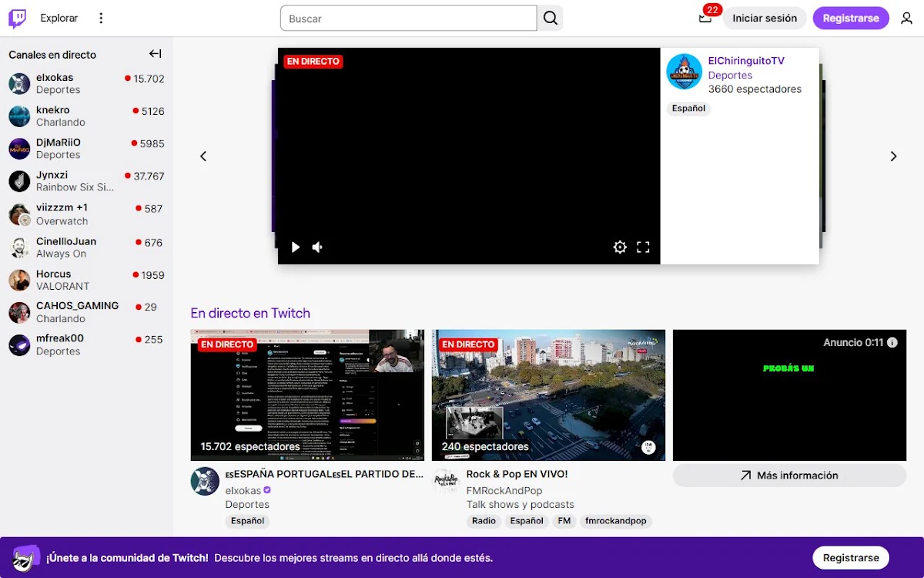924x578 pixels.
Task: Go to next carousel stream arrow
Action: pos(893,156)
